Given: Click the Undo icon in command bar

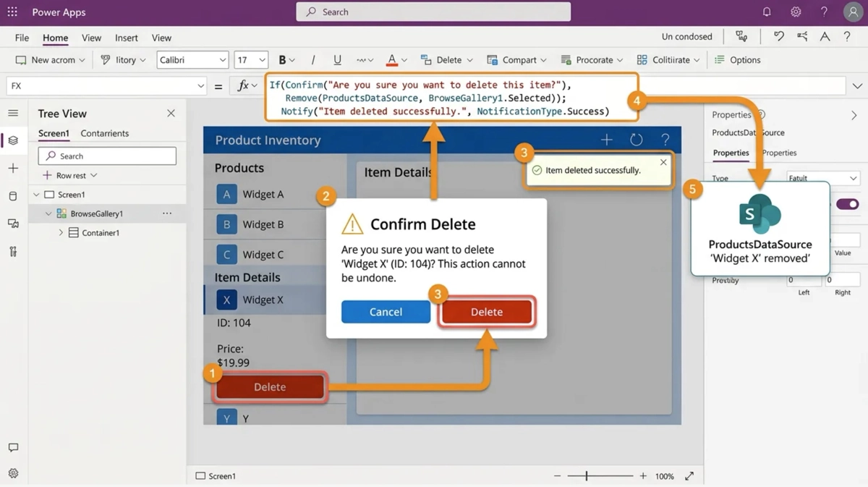Looking at the screenshot, I should pos(778,37).
